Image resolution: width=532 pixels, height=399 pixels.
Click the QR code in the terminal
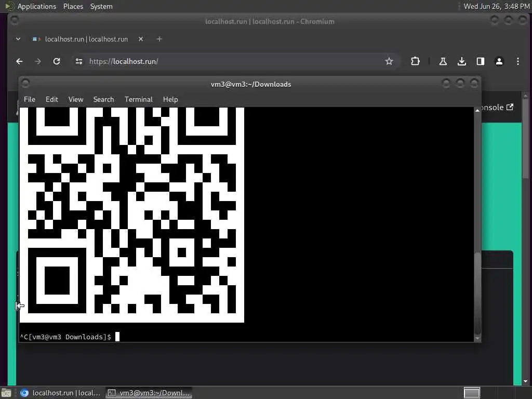[x=131, y=215]
